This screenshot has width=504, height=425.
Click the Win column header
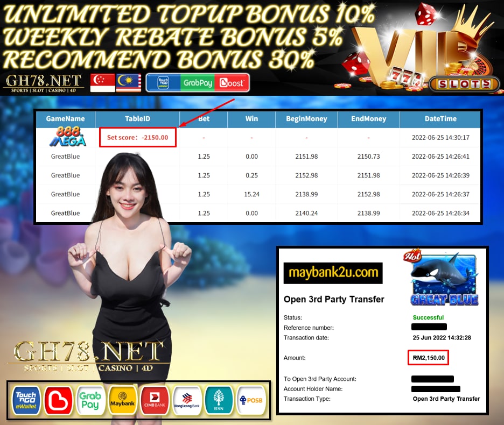(x=251, y=118)
